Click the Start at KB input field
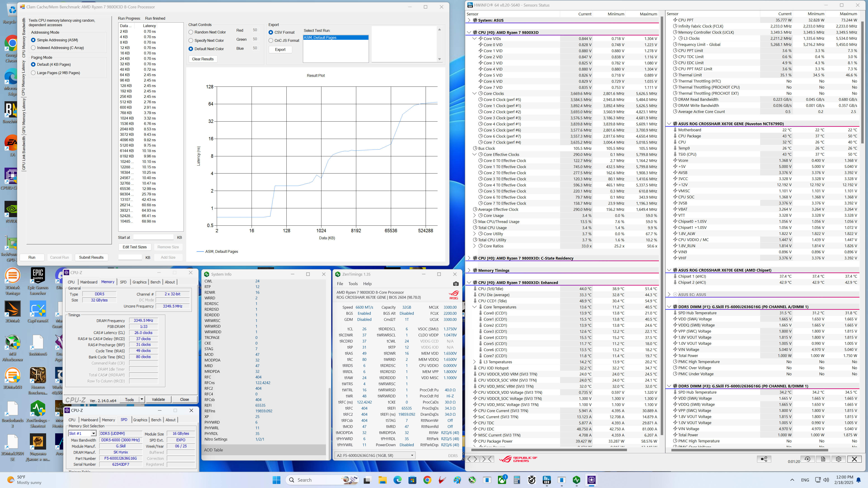This screenshot has height=488, width=868. (x=153, y=237)
